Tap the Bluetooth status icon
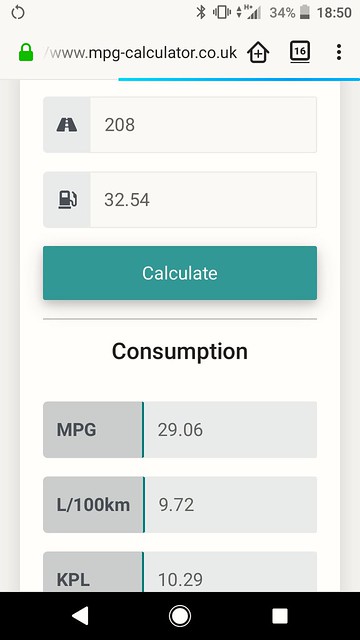The width and height of the screenshot is (360, 640). click(x=201, y=12)
